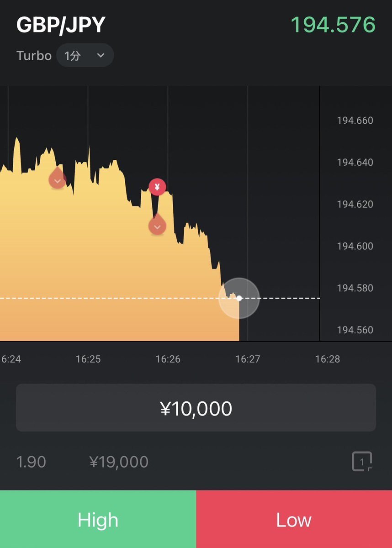Screen dimensions: 392x548
Task: Open the 1分 timeframe dropdown
Action: point(85,56)
